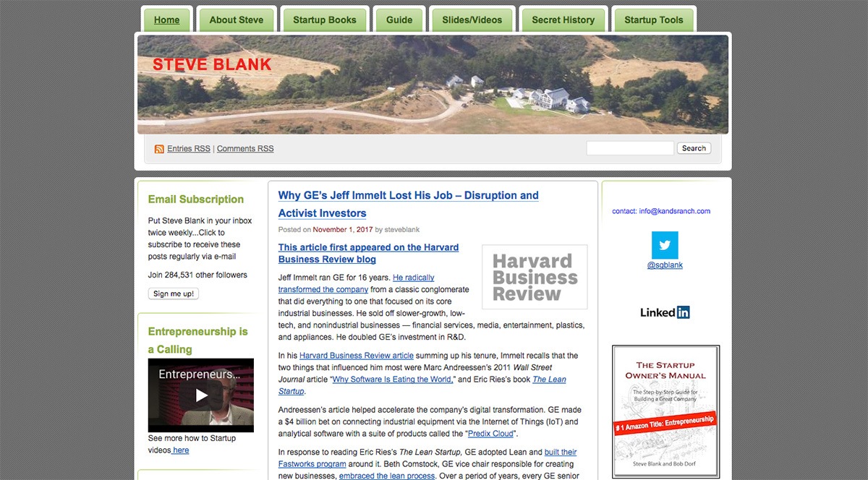Click the Email Subscription heading
868x480 pixels.
point(196,200)
